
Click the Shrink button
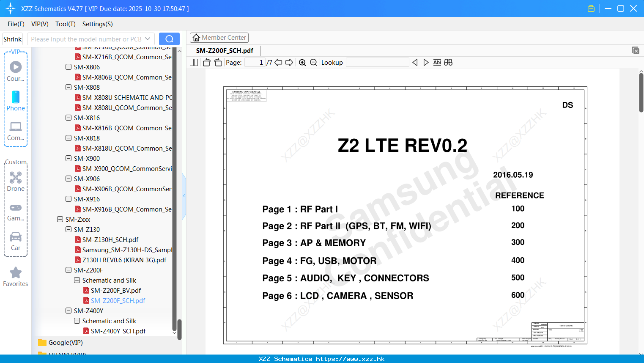[x=13, y=39]
